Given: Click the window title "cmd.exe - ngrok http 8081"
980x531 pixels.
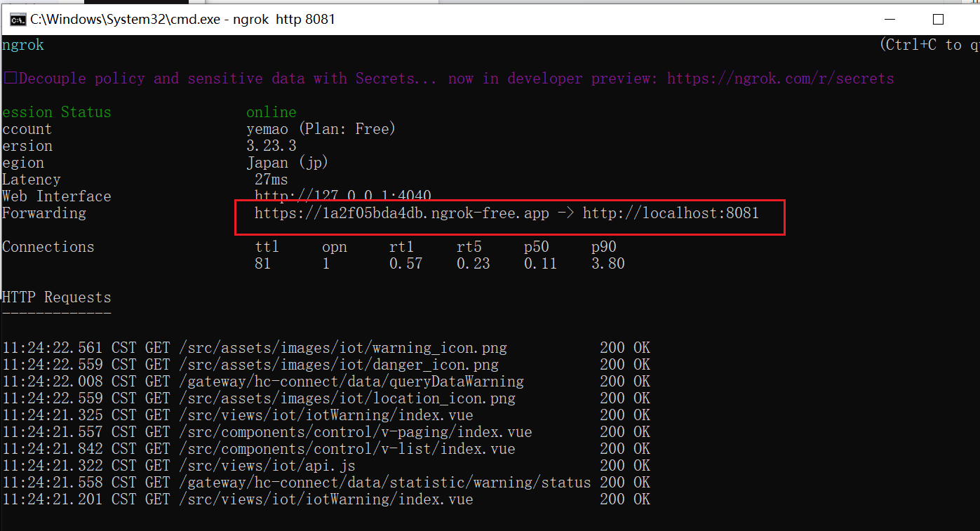Looking at the screenshot, I should pyautogui.click(x=182, y=20).
